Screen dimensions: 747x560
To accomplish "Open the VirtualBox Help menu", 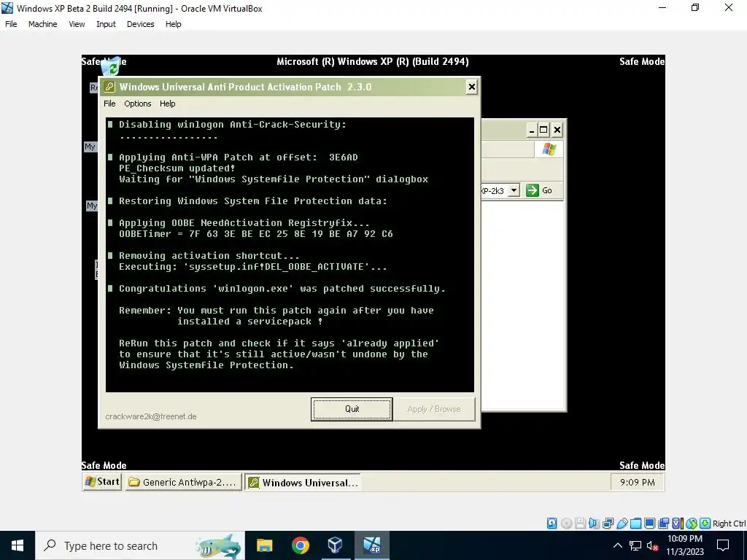I will click(x=173, y=24).
